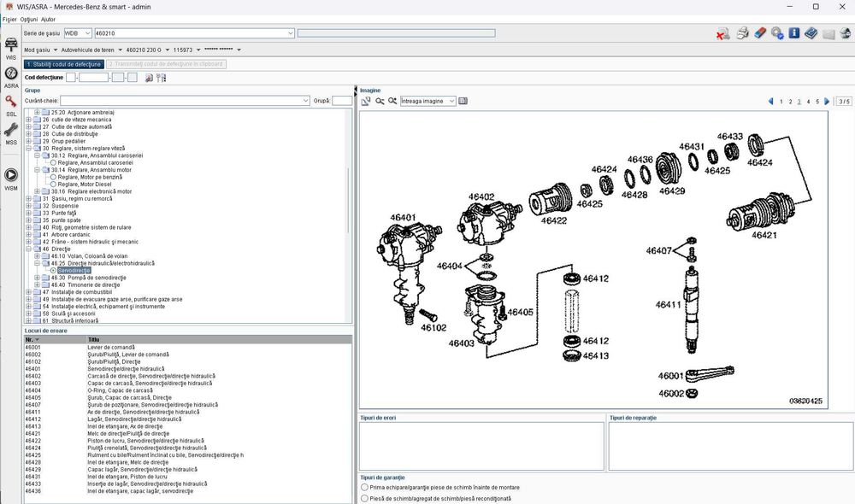Image resolution: width=855 pixels, height=504 pixels.
Task: Click the last globe-like toolbar icon
Action: click(x=846, y=33)
